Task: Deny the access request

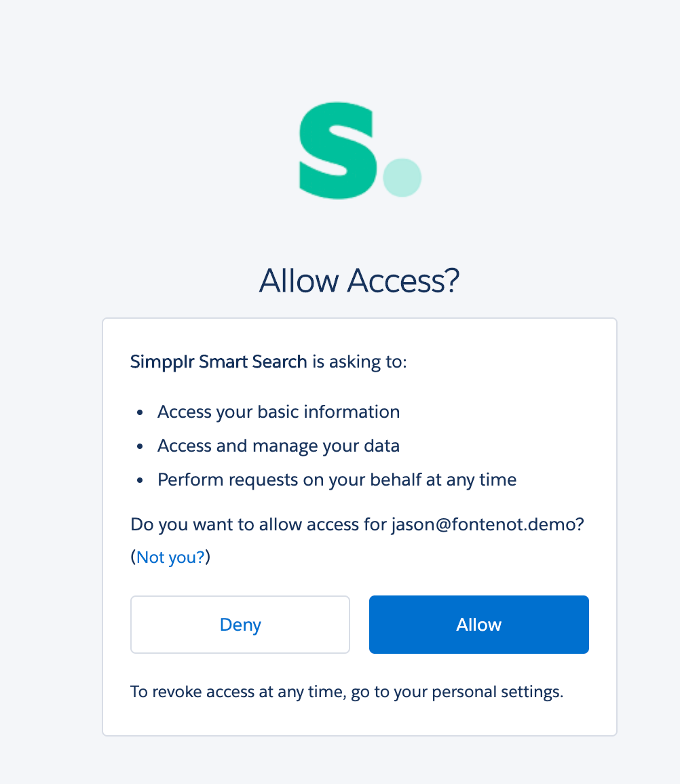Action: pos(240,625)
